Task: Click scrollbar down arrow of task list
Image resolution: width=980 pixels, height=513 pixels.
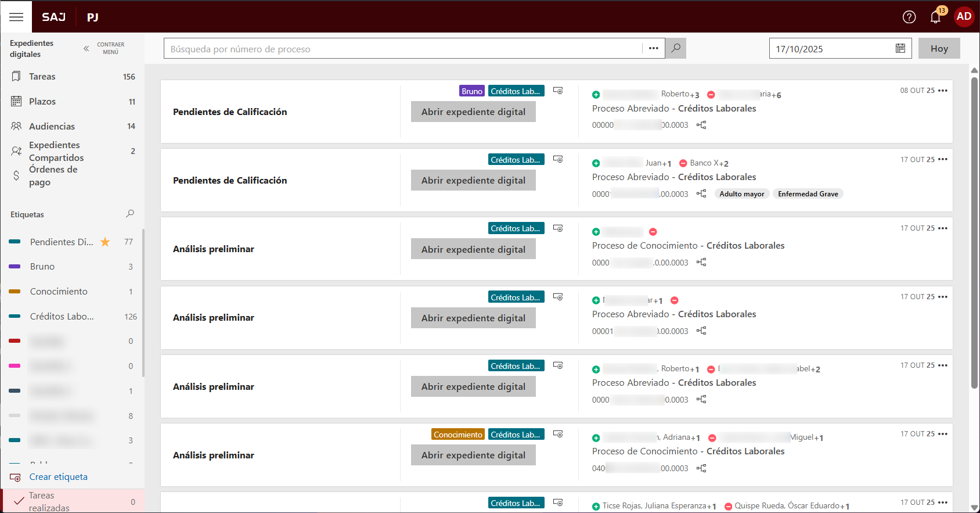Action: click(x=974, y=507)
